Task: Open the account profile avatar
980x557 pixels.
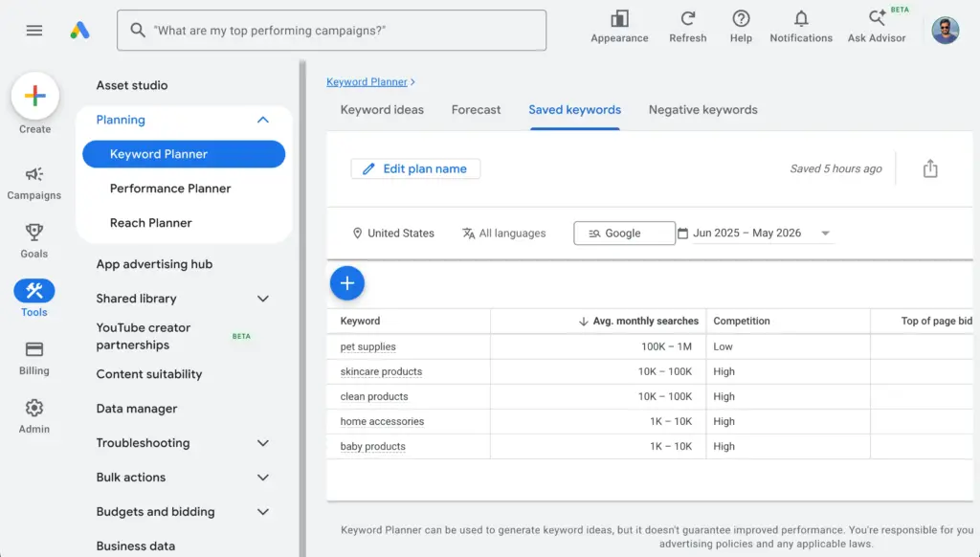Action: [x=945, y=30]
